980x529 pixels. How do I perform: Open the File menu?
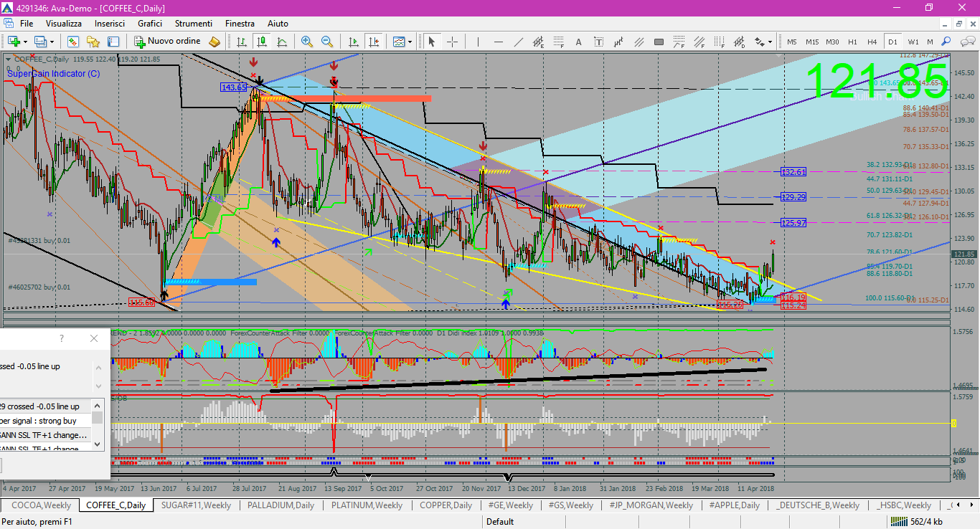point(27,24)
